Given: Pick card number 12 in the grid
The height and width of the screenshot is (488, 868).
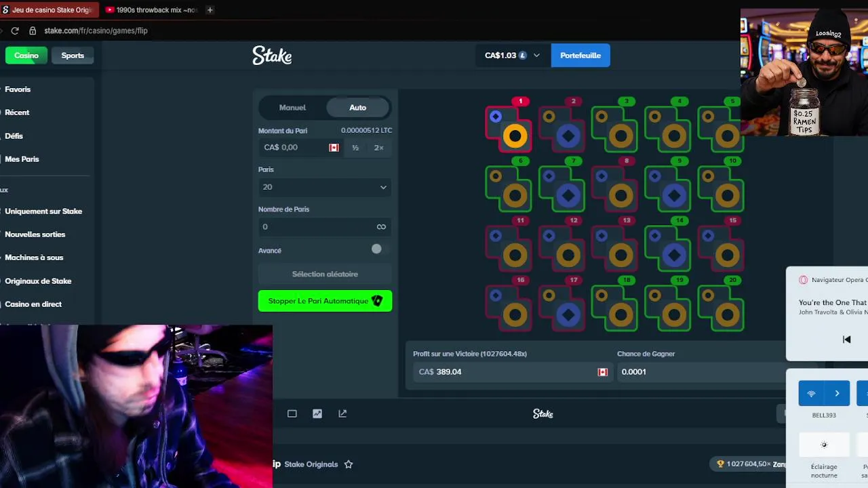Looking at the screenshot, I should coord(561,248).
